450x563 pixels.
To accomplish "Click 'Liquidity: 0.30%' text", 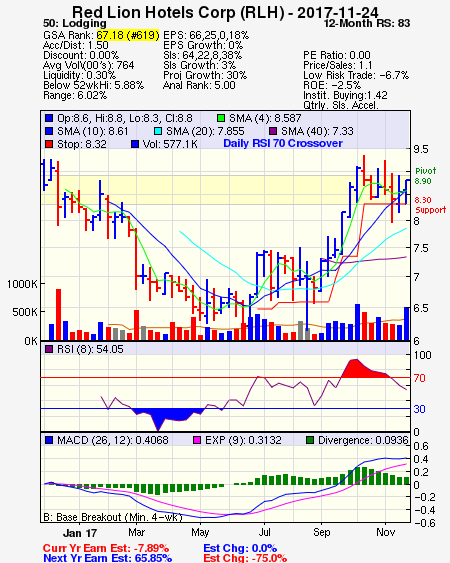I will click(x=79, y=75).
